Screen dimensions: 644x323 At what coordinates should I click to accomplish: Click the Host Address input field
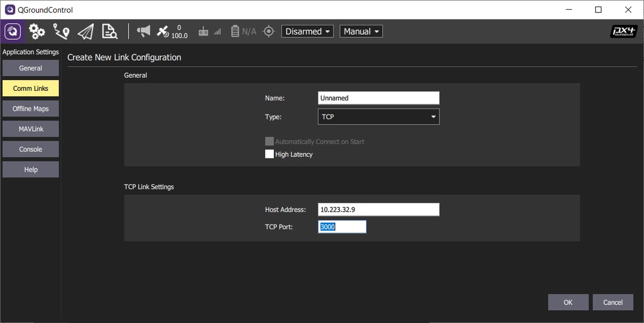378,209
